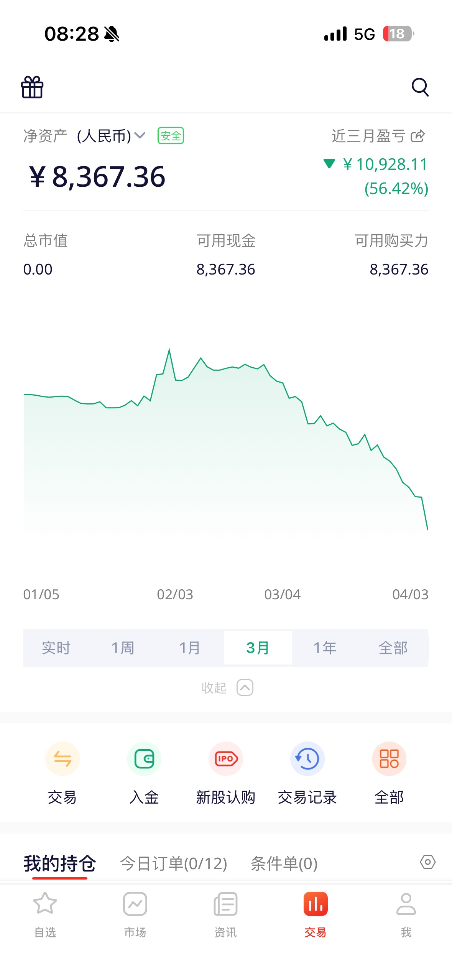Open 新股认购 IPO subscription

226,759
